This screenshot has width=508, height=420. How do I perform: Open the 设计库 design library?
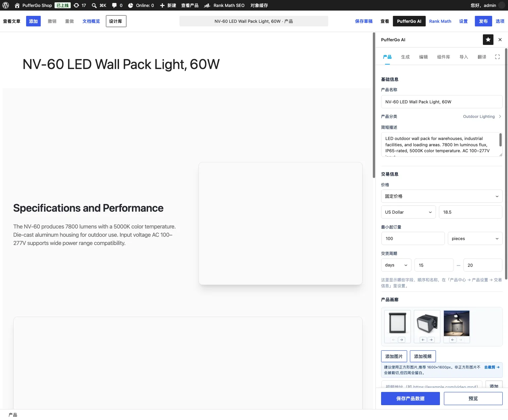click(x=116, y=21)
